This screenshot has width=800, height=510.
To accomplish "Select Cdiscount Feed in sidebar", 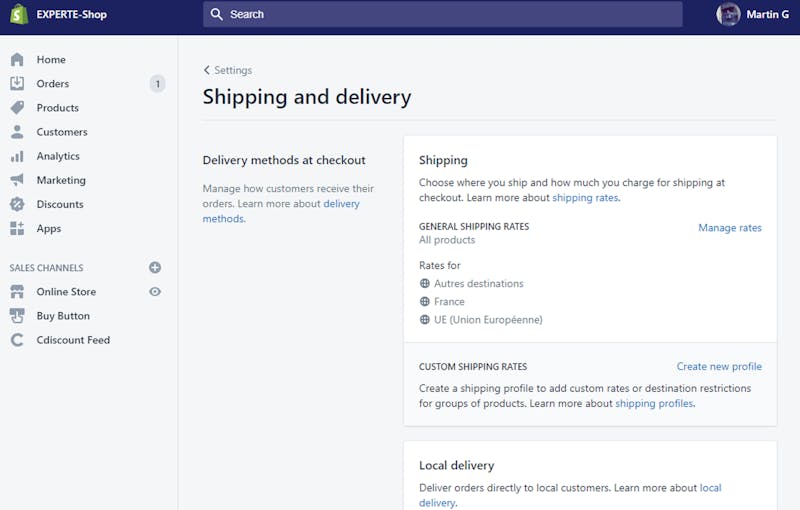I will tap(73, 340).
